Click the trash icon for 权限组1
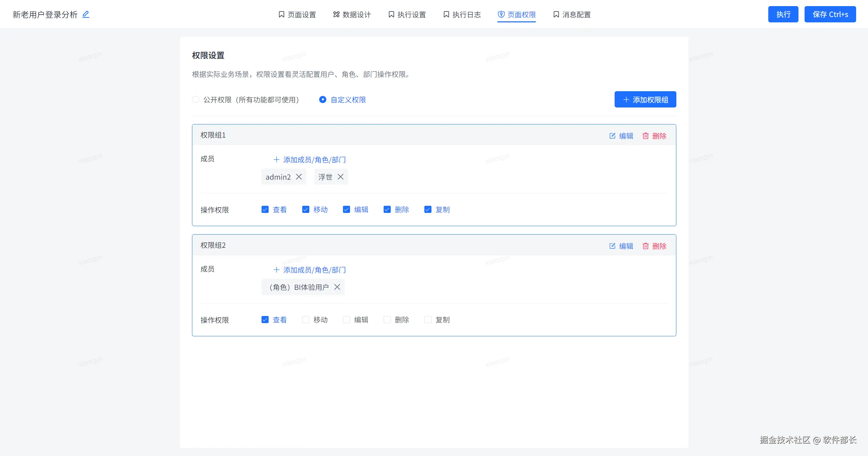The width and height of the screenshot is (868, 456). 645,136
